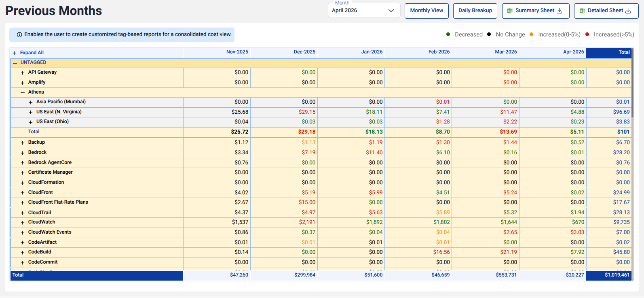The image size is (644, 298).
Task: Expand CloudFront Flat-Rate Plans plus icon
Action: [23, 203]
